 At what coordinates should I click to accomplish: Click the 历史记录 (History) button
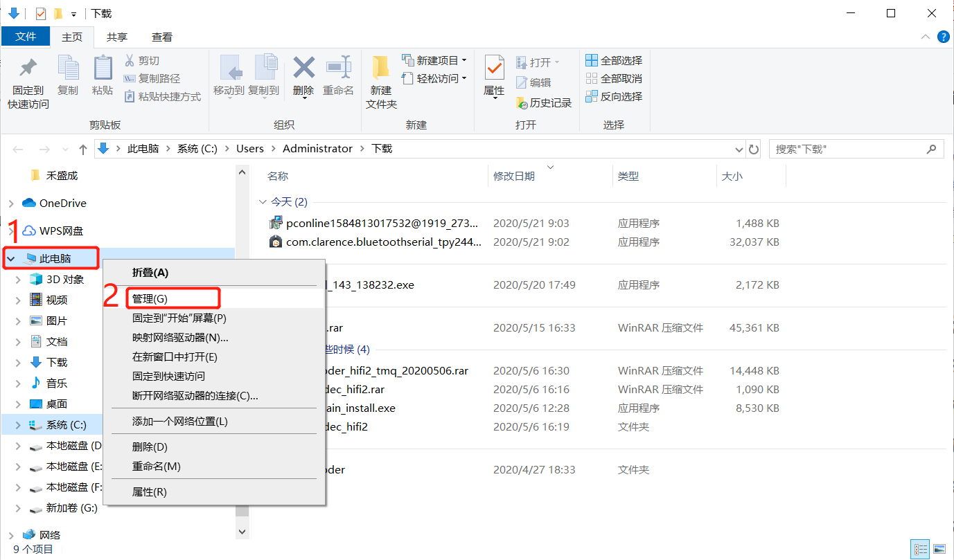click(x=545, y=102)
